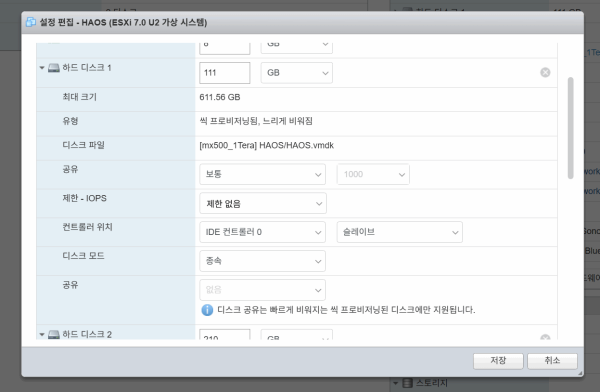Click the 하드 디스크 2 drive icon
Image resolution: width=600 pixels, height=392 pixels.
54,335
